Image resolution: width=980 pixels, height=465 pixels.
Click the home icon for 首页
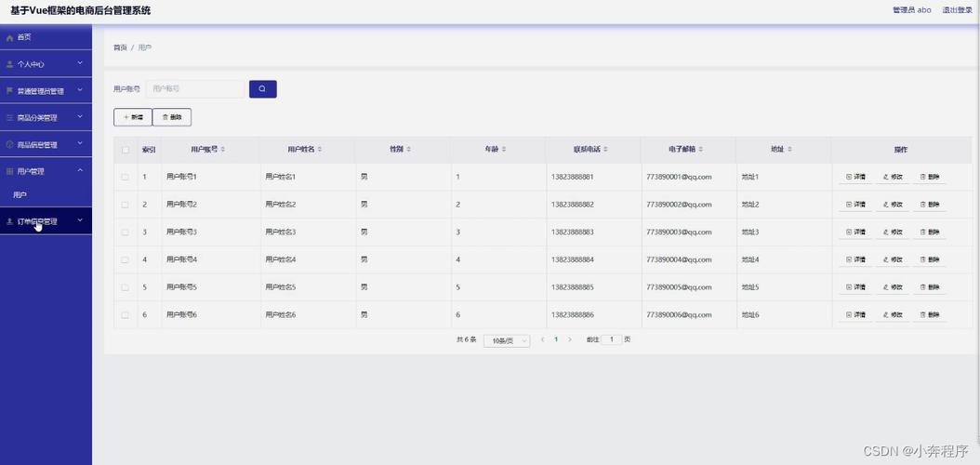coord(9,37)
